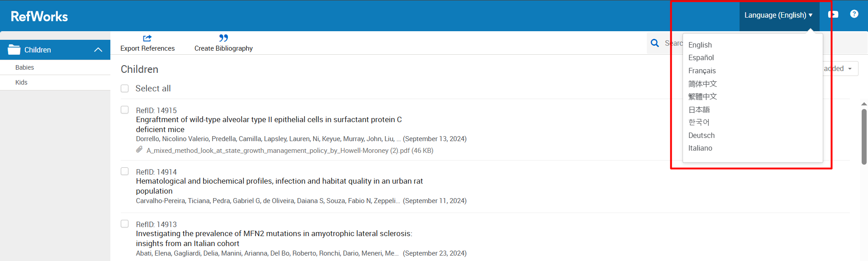This screenshot has width=868, height=261.
Task: Select Español from the language menu
Action: pos(701,58)
